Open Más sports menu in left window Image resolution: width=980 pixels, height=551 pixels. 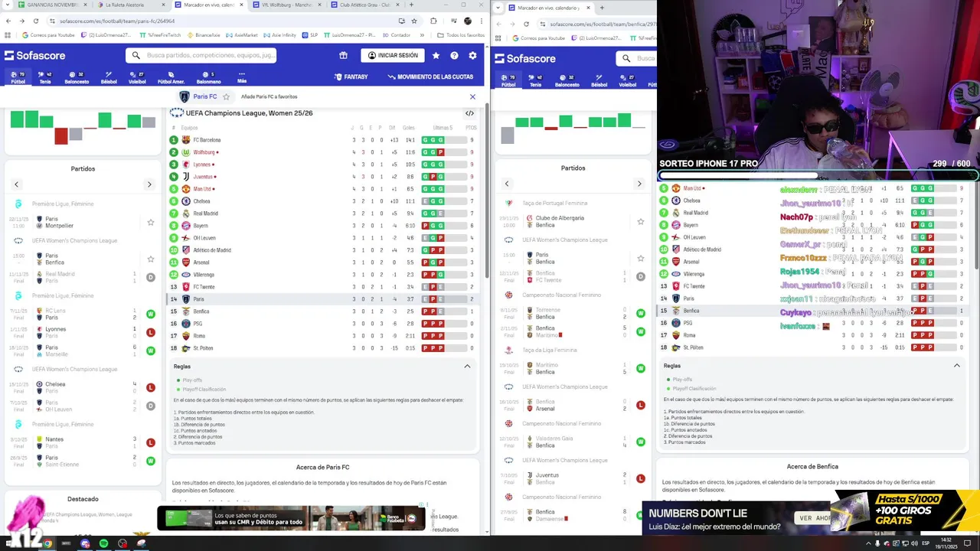click(242, 77)
